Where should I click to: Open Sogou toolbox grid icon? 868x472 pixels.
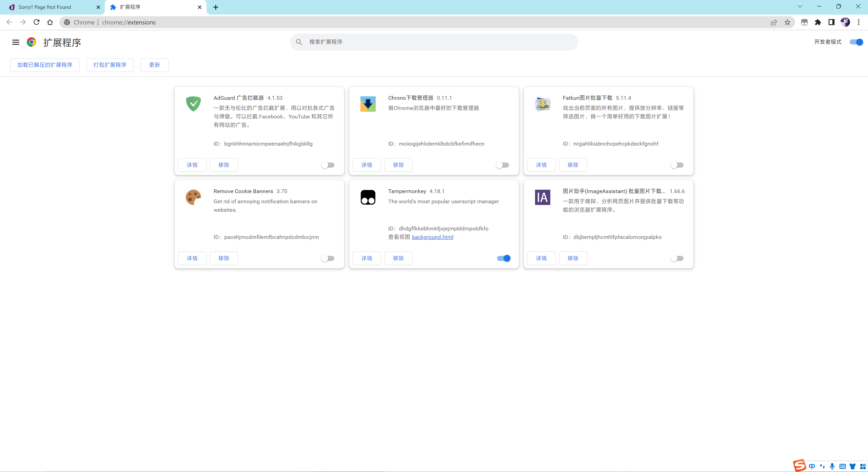(x=863, y=466)
